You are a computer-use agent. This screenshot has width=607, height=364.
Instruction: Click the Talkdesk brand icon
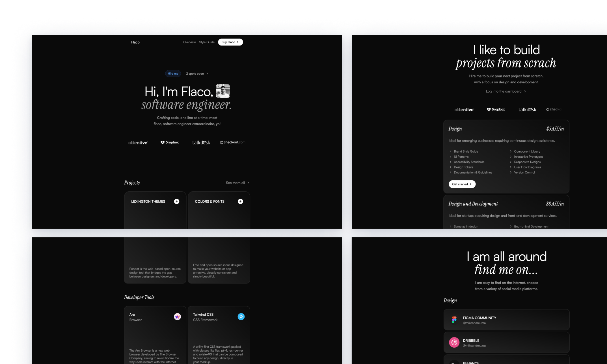click(x=201, y=142)
